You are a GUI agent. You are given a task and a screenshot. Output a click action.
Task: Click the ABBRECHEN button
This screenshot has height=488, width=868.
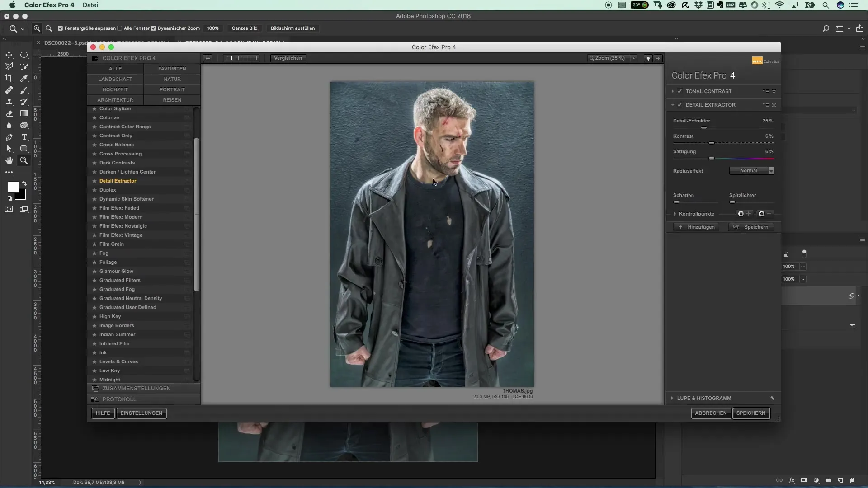coord(711,413)
